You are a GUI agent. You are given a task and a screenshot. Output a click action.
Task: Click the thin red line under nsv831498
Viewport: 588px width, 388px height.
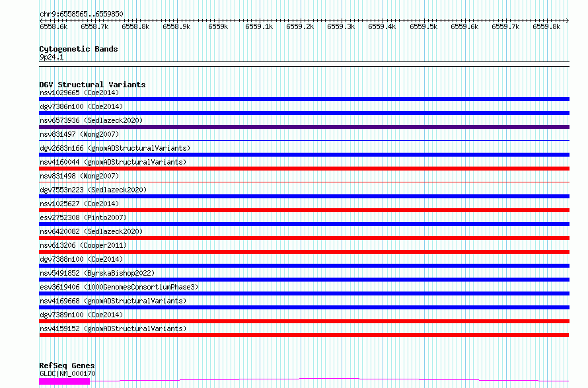(x=304, y=182)
